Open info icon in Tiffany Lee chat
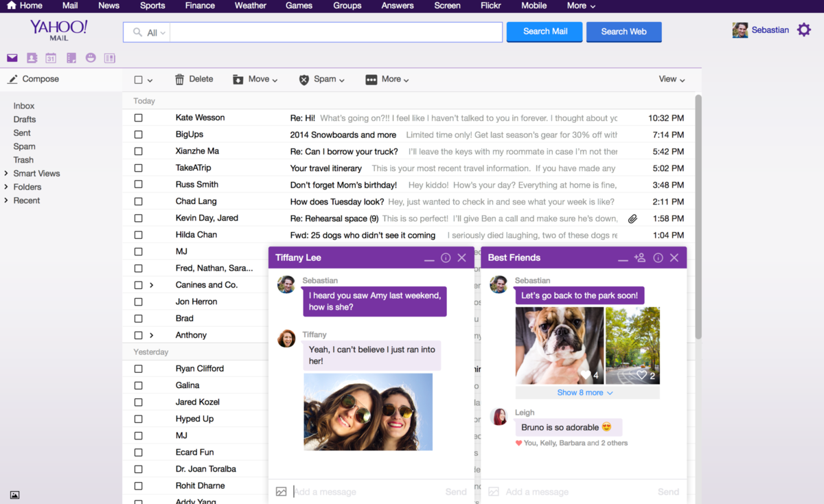The height and width of the screenshot is (504, 824). [x=446, y=257]
